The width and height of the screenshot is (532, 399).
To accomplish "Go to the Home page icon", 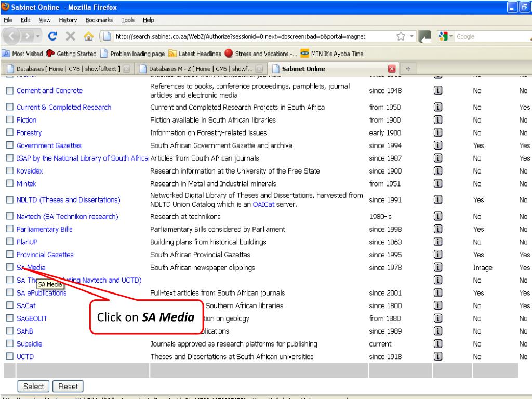I will pyautogui.click(x=88, y=36).
